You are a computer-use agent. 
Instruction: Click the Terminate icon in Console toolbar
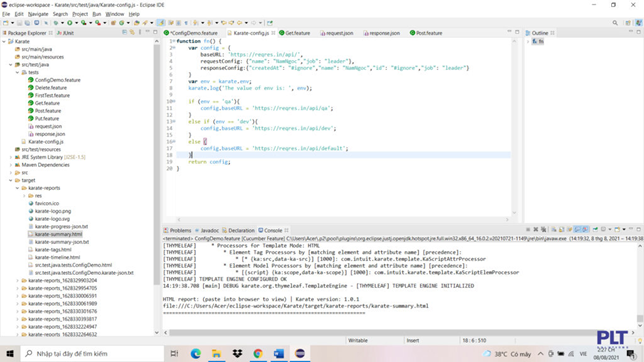tap(528, 229)
